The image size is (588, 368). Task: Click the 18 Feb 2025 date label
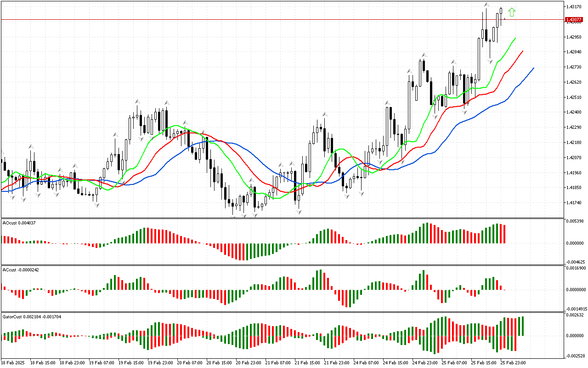[x=13, y=363]
